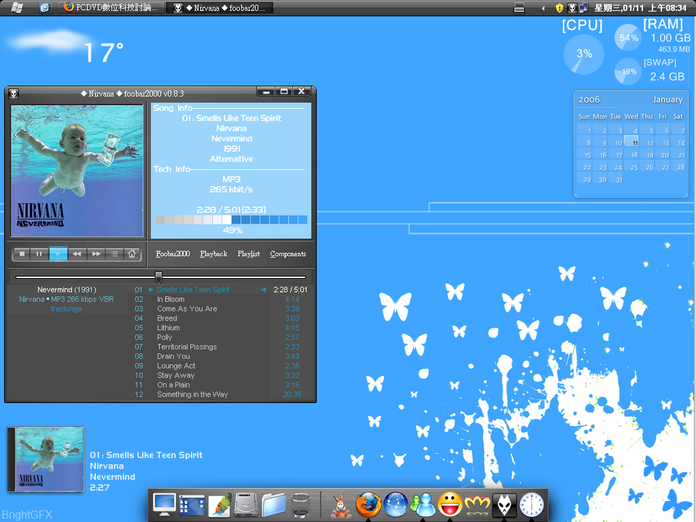Select track 05 Lithium
696x522 pixels.
click(221, 328)
